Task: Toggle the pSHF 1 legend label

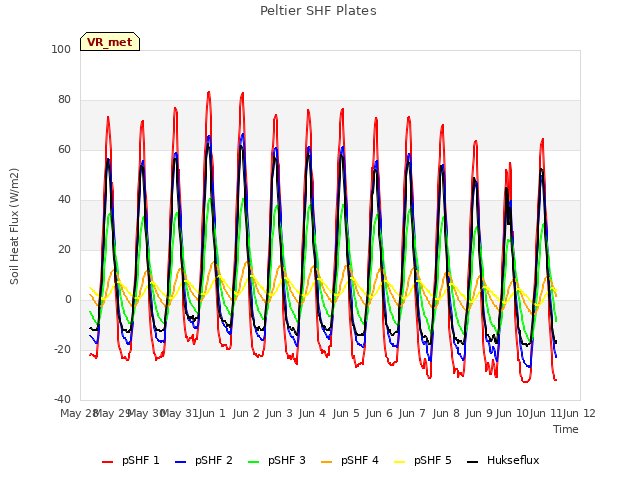Action: click(x=140, y=460)
